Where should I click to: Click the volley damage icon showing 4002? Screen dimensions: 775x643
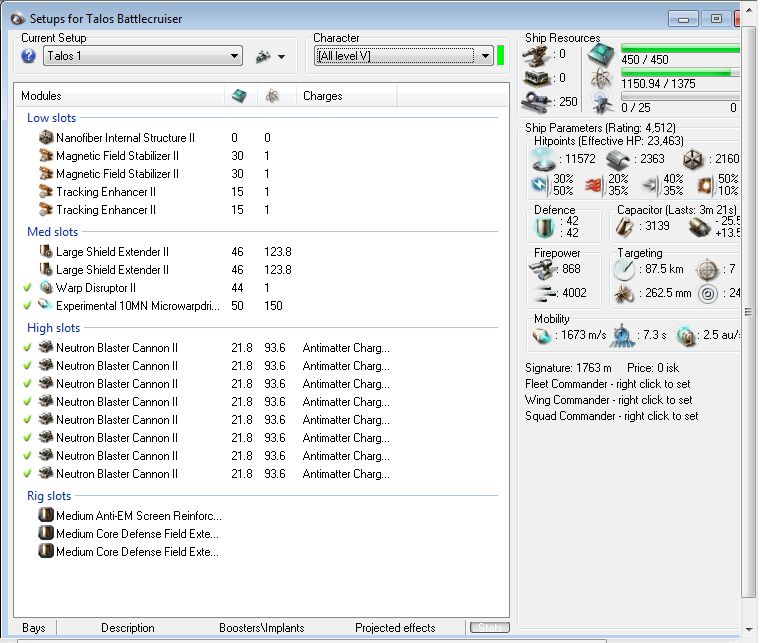[x=546, y=293]
